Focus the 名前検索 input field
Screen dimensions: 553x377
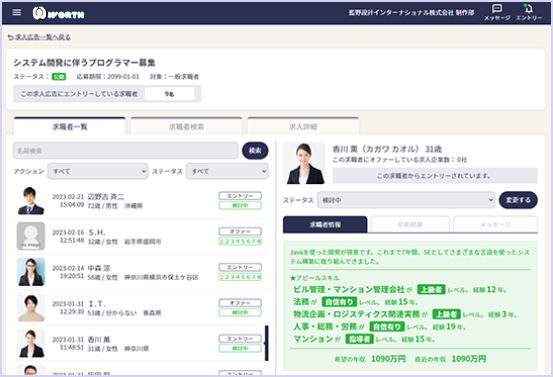coord(126,151)
